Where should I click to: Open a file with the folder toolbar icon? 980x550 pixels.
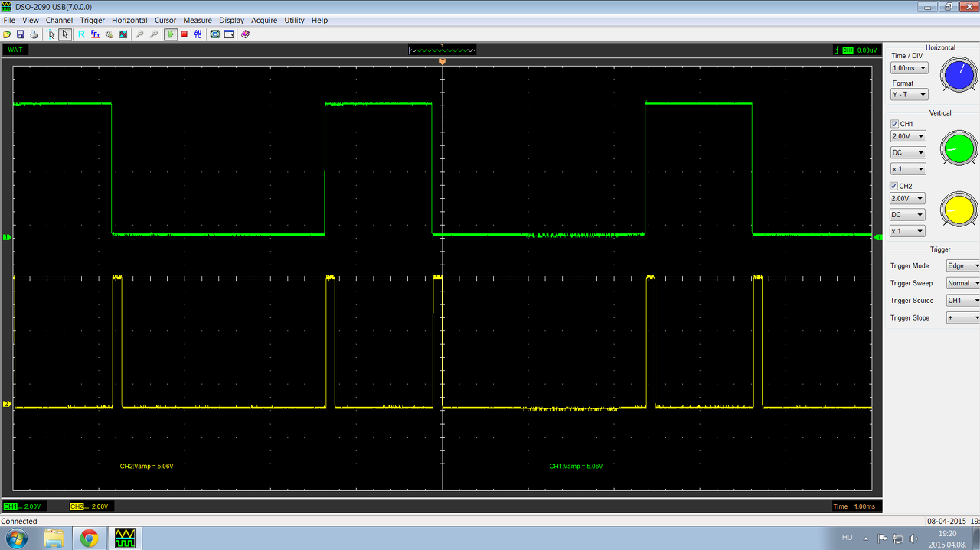pyautogui.click(x=7, y=34)
